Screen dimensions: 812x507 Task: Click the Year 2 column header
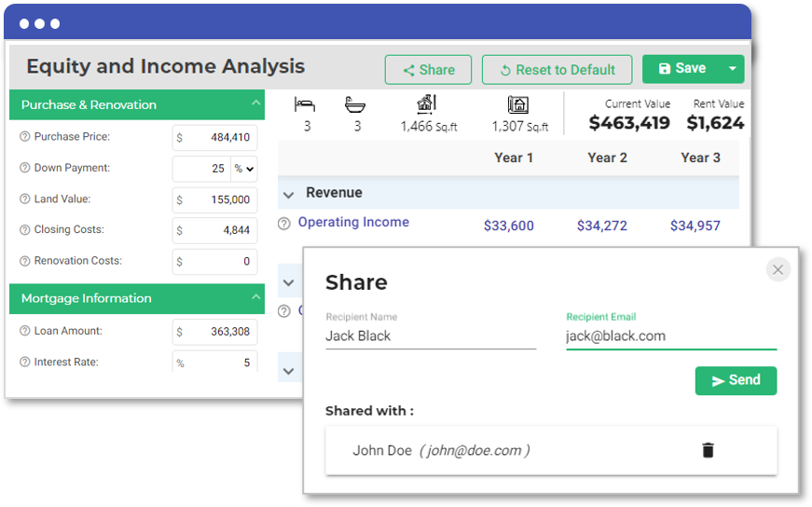coord(607,158)
